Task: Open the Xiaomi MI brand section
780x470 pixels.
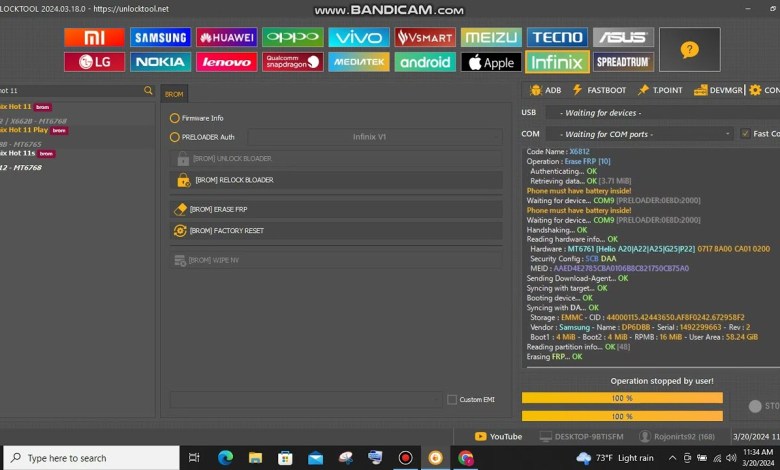Action: 94,38
